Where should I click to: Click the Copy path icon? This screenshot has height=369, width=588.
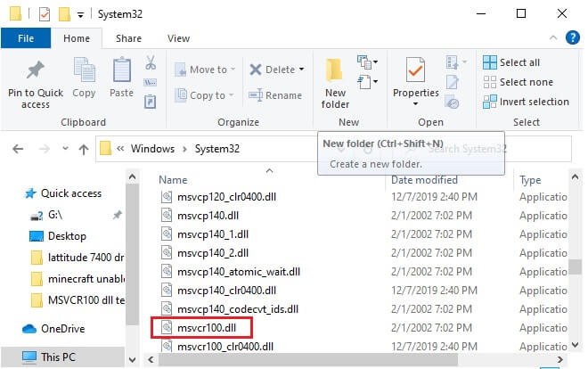click(x=151, y=83)
